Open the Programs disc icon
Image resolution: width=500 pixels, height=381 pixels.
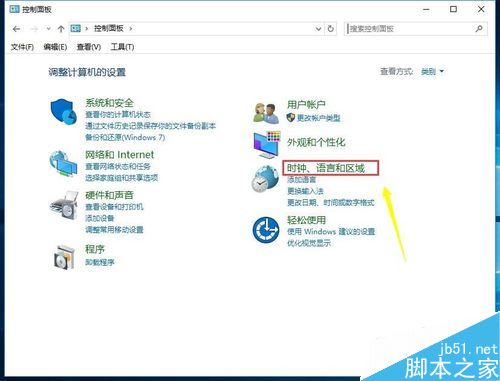click(64, 257)
